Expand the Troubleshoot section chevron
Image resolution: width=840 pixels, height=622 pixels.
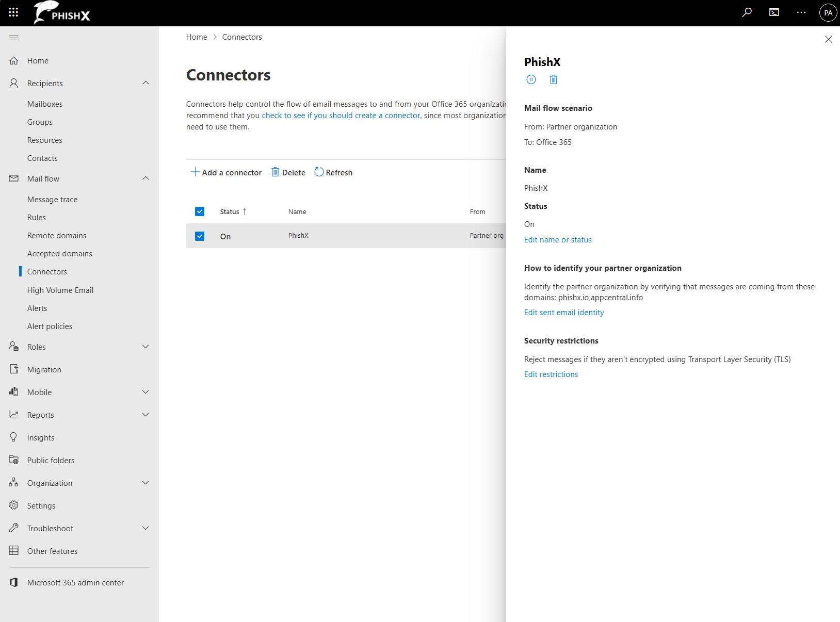point(146,528)
